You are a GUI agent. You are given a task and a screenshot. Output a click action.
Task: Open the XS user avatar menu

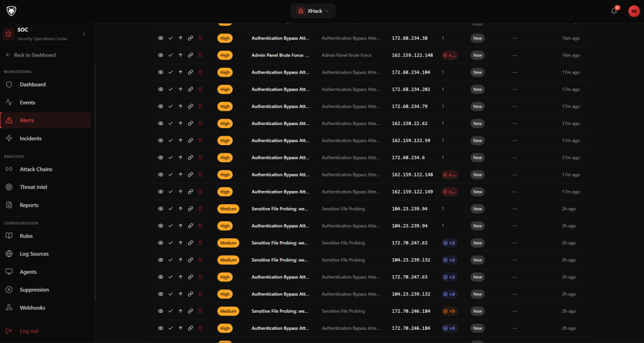pyautogui.click(x=633, y=11)
